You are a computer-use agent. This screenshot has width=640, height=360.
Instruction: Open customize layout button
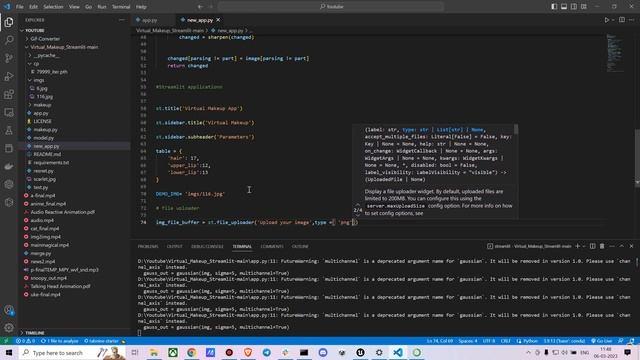[584, 7]
